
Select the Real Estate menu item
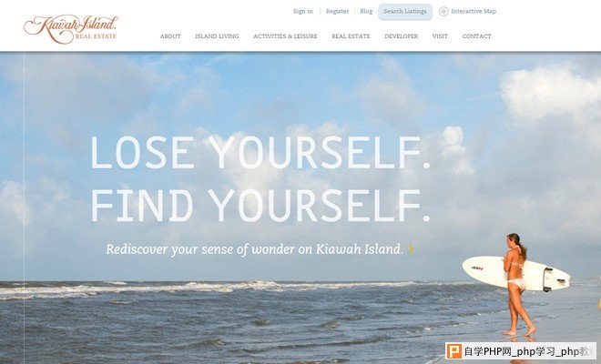point(351,36)
